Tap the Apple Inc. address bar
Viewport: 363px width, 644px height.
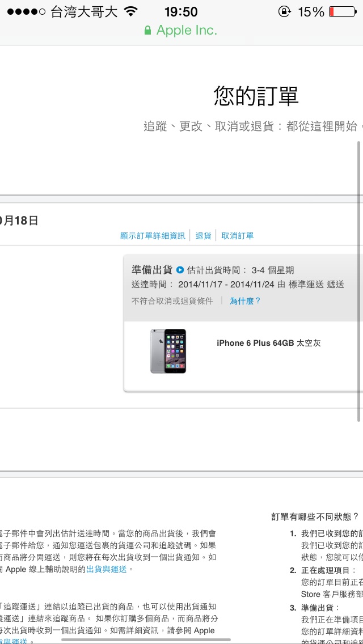(x=181, y=31)
